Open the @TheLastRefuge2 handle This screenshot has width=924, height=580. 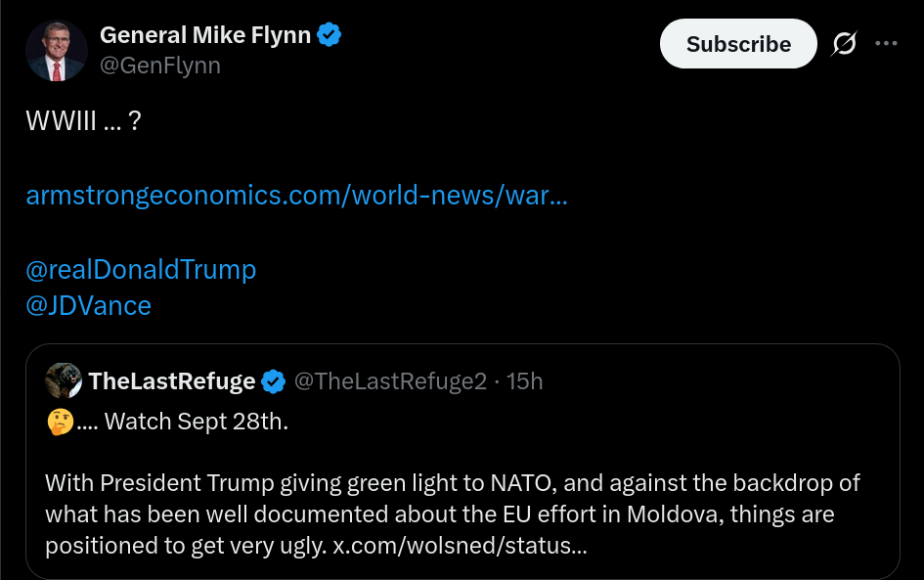[390, 381]
